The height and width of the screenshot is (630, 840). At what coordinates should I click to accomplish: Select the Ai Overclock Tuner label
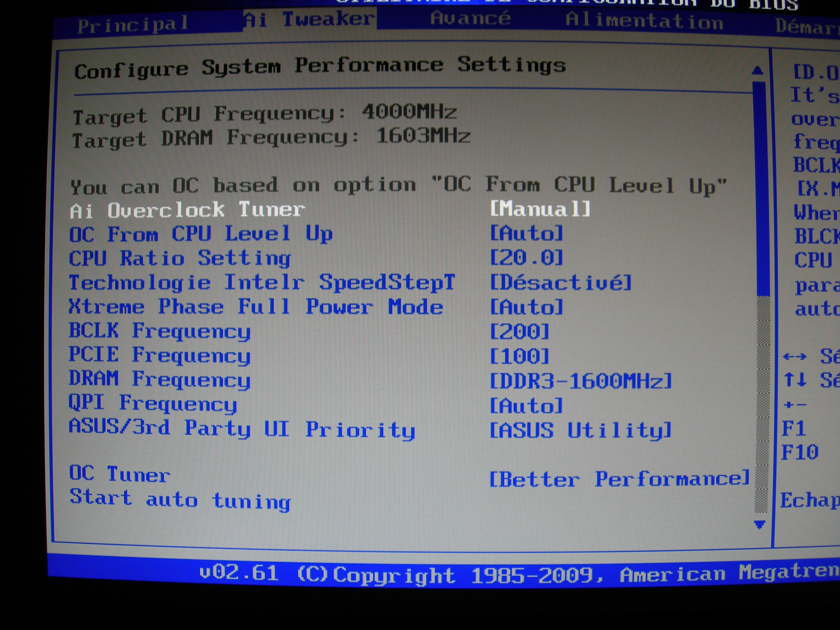coord(187,210)
